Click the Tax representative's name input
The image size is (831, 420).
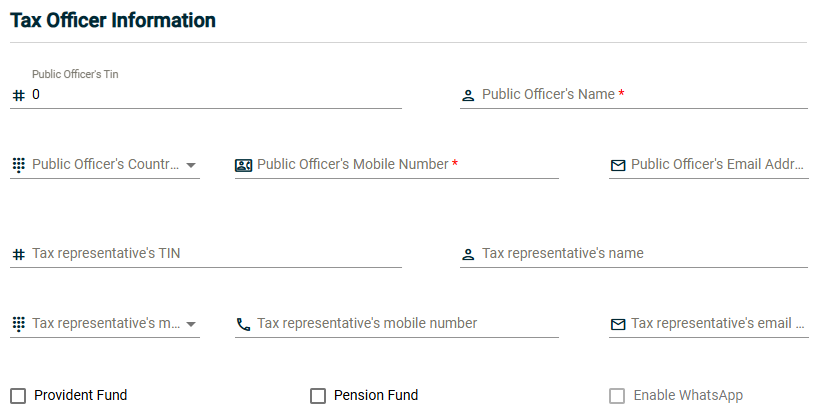pyautogui.click(x=640, y=254)
